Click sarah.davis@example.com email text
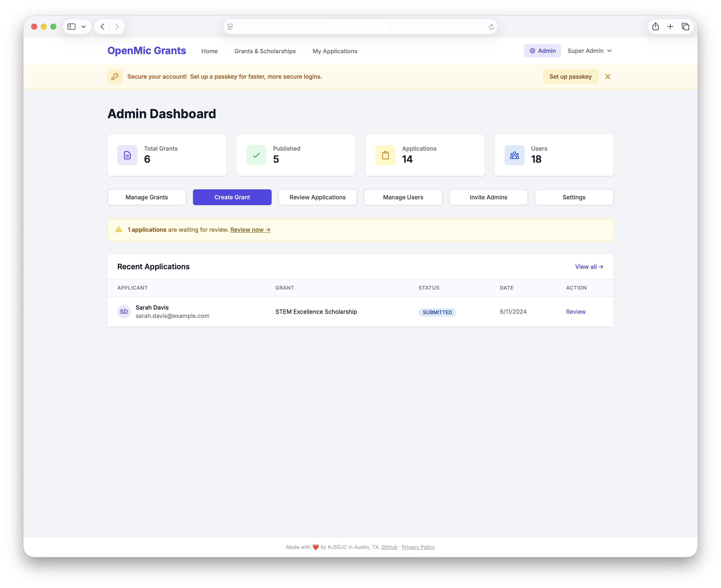721x588 pixels. pos(173,316)
